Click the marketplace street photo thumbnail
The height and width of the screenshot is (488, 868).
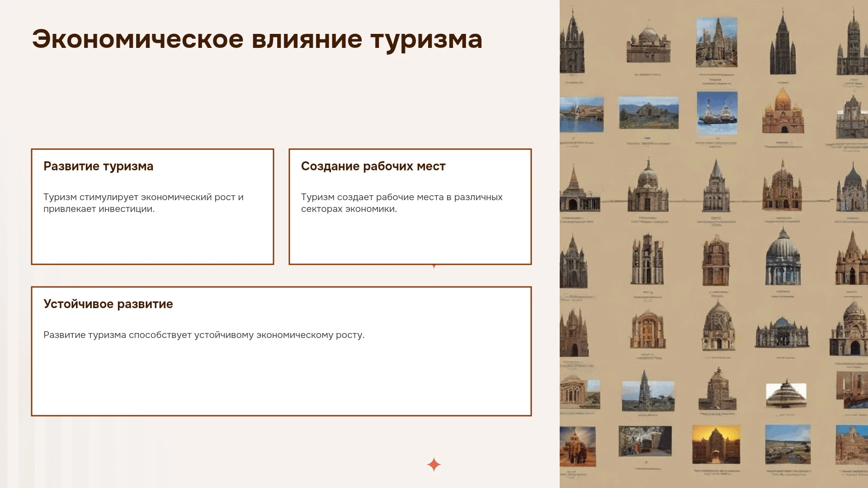pyautogui.click(x=645, y=441)
